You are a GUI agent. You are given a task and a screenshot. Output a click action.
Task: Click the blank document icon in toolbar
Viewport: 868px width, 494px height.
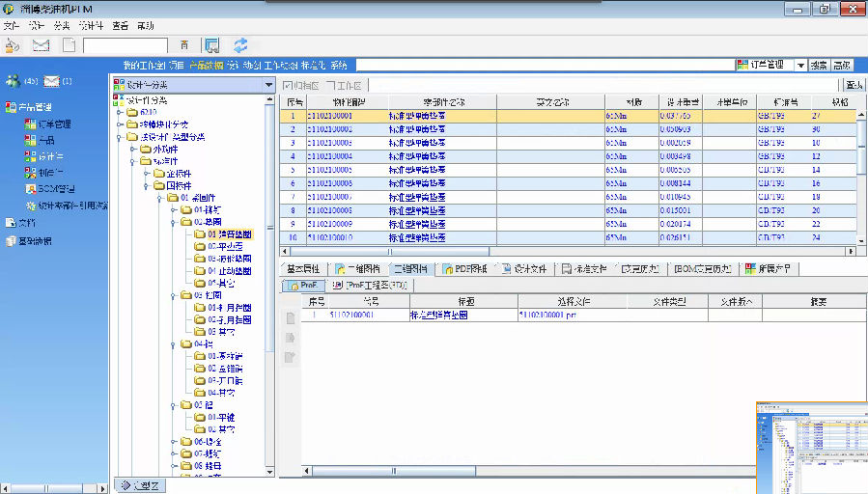click(69, 45)
